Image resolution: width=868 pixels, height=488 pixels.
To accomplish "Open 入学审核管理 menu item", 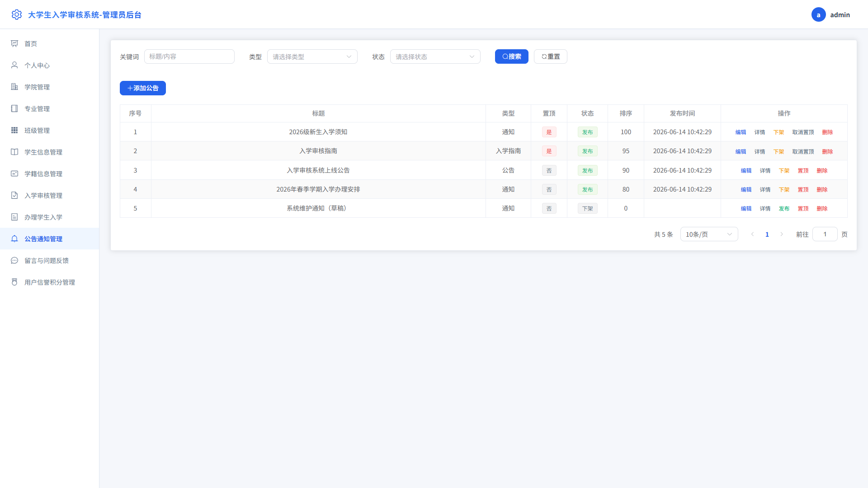I will pos(49,195).
